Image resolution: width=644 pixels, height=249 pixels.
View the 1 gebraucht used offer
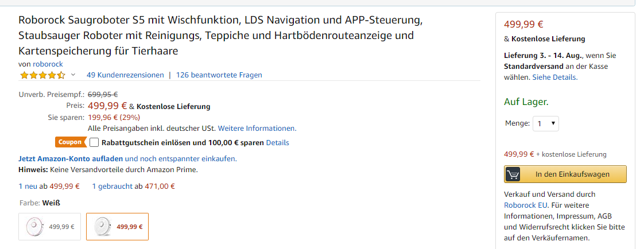112,186
